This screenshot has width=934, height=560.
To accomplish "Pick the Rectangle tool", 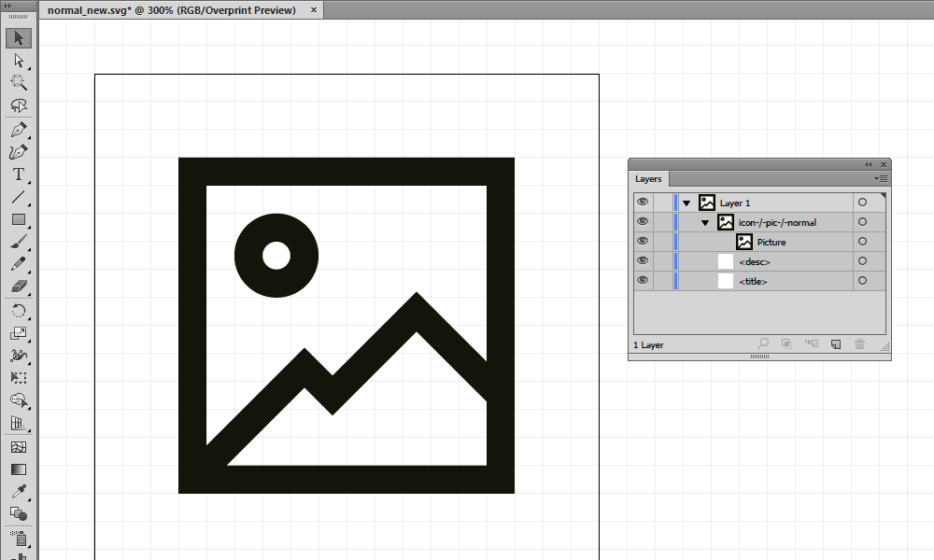I will pos(19,219).
